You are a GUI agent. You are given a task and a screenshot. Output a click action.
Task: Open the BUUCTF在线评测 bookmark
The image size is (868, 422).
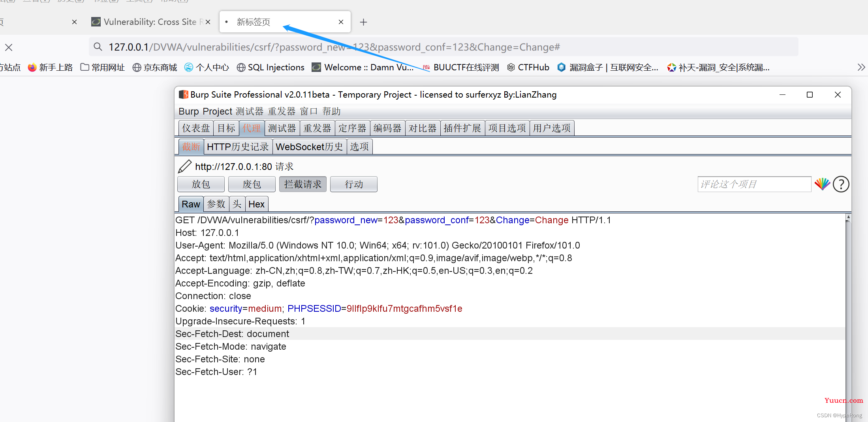click(x=461, y=68)
